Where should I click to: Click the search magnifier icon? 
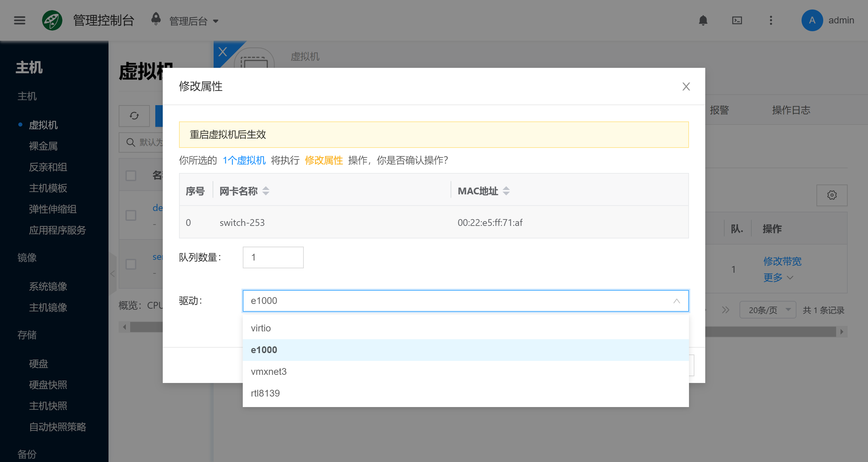point(131,142)
